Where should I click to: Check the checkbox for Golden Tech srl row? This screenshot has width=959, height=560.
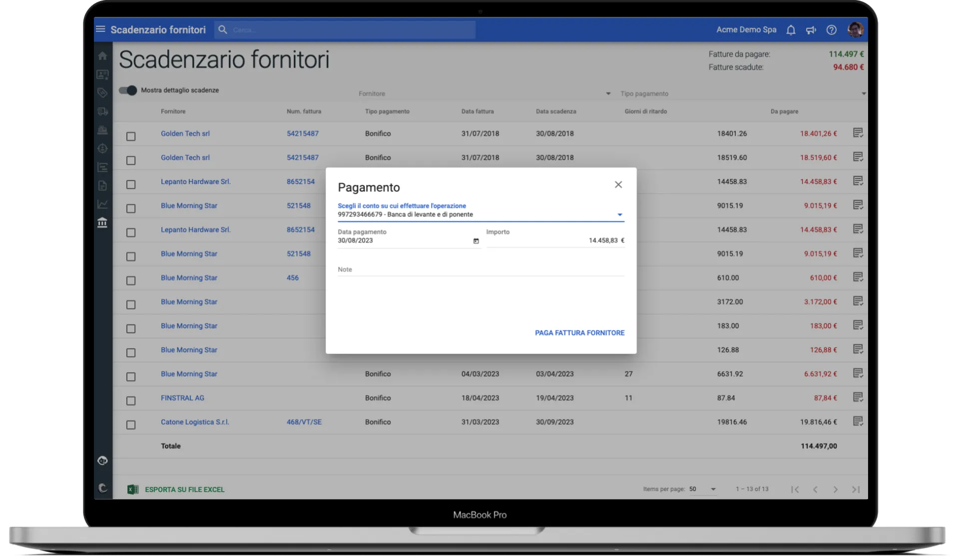(x=131, y=136)
